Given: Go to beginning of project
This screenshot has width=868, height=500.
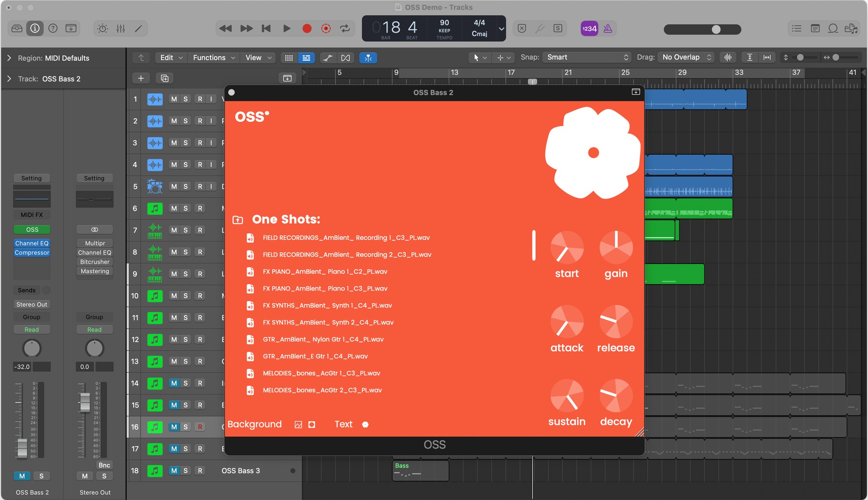Looking at the screenshot, I should point(266,29).
